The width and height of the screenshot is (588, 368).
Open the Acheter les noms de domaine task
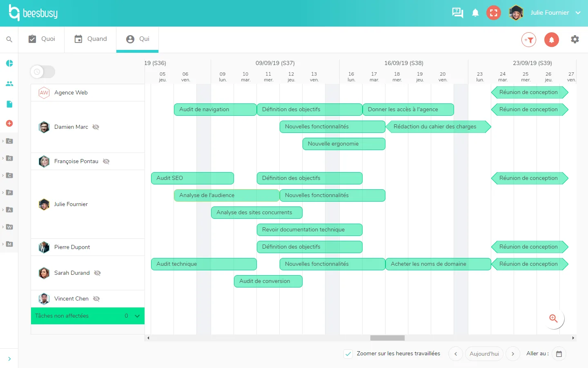tap(438, 264)
